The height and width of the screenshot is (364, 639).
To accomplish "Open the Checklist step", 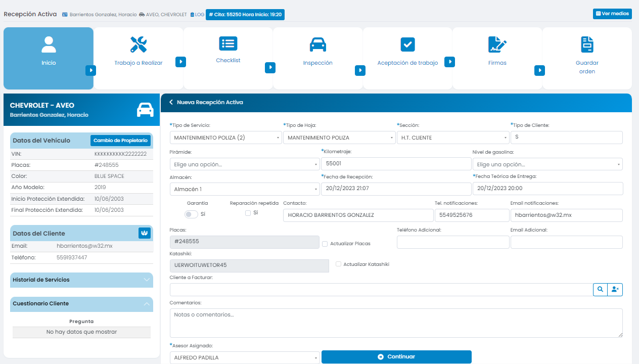I will pos(228,58).
